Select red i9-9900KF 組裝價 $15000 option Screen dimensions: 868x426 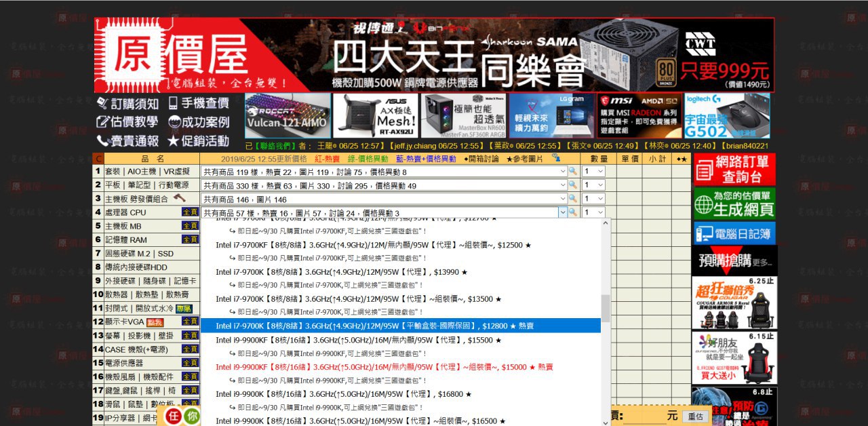click(401, 366)
